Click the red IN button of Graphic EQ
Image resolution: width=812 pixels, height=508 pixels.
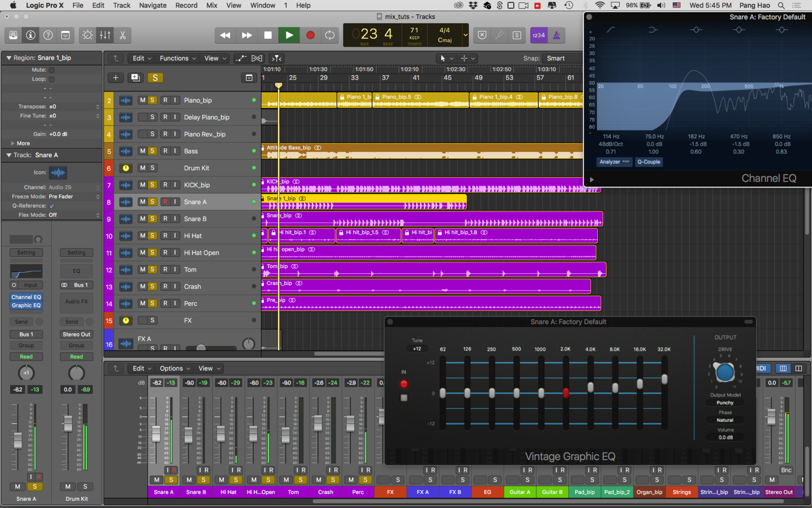pyautogui.click(x=404, y=384)
